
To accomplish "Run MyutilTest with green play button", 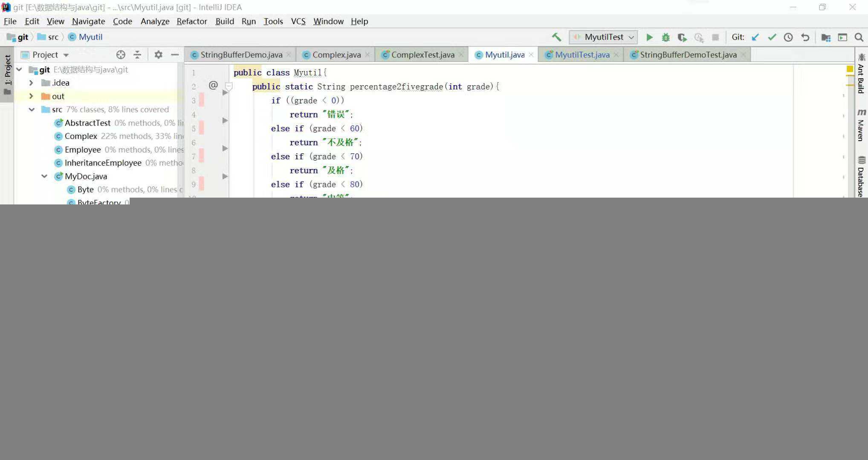I will point(649,37).
